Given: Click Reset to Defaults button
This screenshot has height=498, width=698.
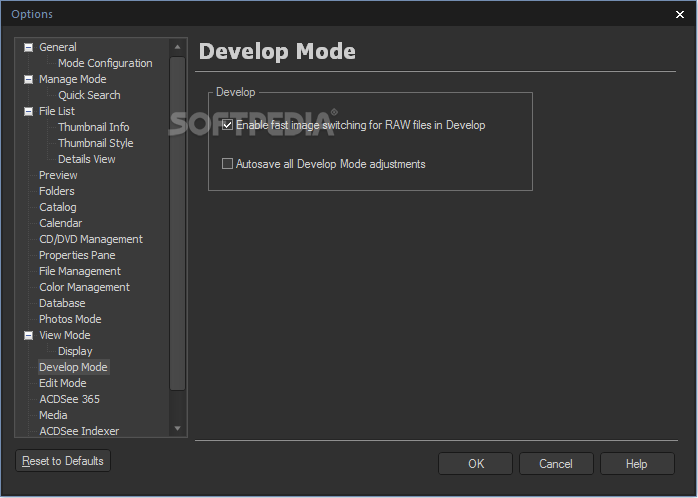Looking at the screenshot, I should pos(63,461).
